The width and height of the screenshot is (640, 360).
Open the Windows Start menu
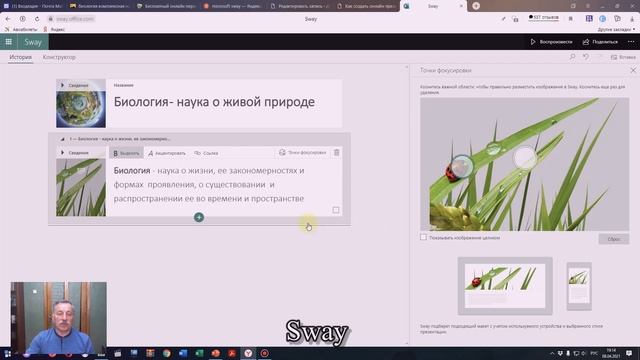(x=7, y=353)
